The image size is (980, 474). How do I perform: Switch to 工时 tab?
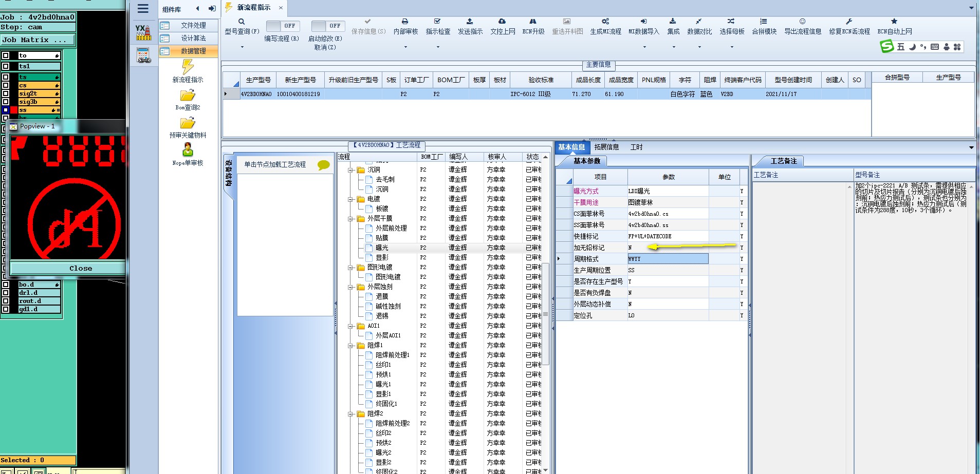[x=636, y=147]
